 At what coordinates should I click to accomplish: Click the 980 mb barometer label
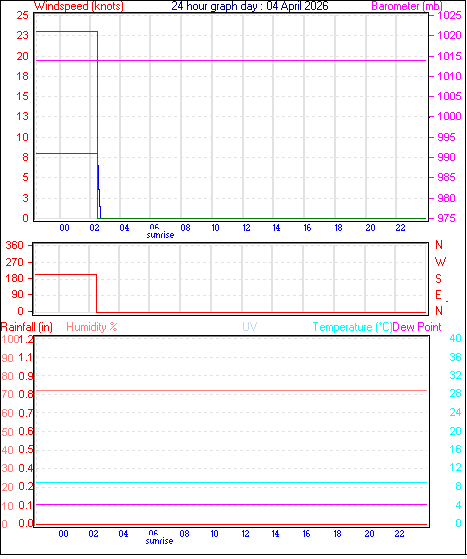[447, 198]
